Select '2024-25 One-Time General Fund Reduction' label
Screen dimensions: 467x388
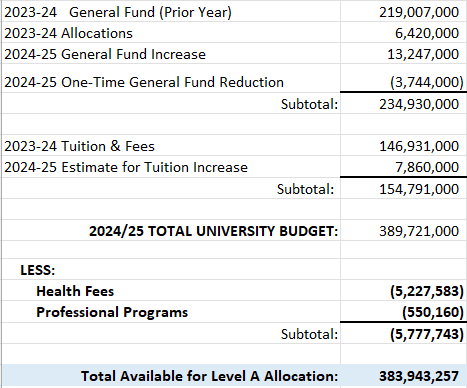pyautogui.click(x=144, y=82)
